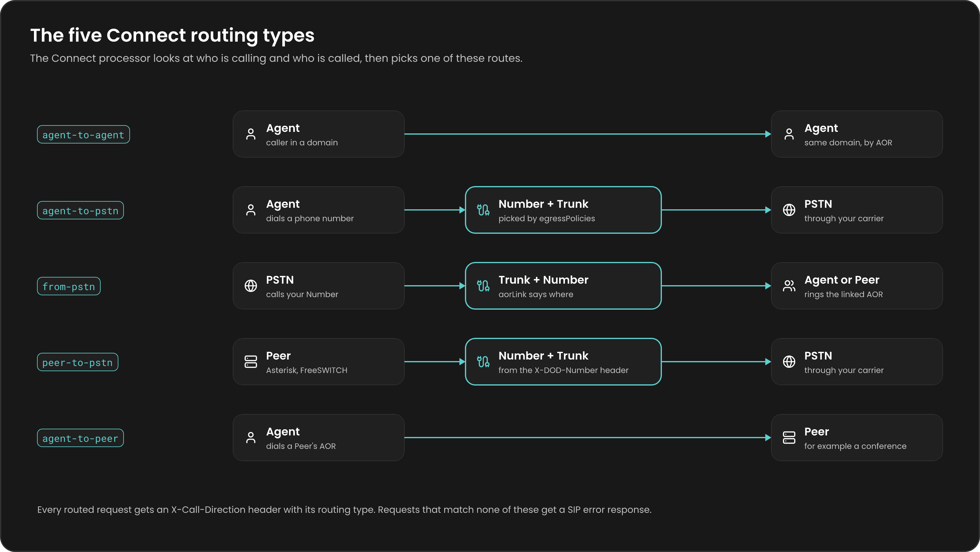Screen dimensions: 980x552
Task: Click the 'for example a conference' text
Action: coord(855,446)
